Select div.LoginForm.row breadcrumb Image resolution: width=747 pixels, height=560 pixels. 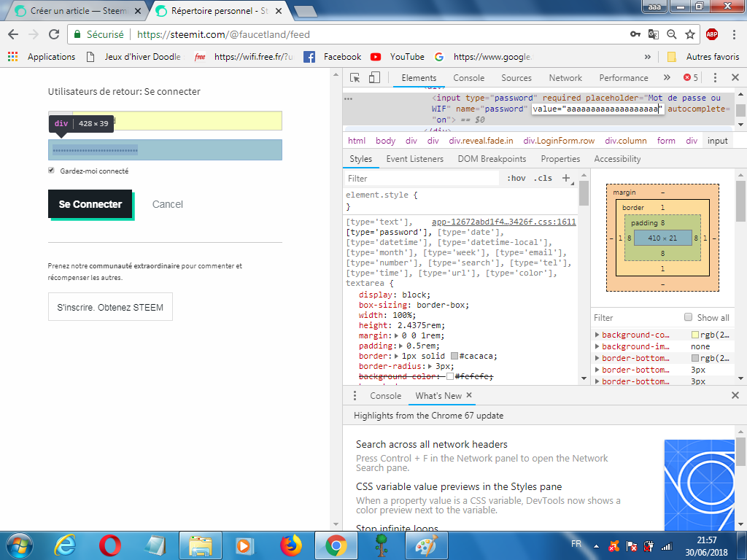(x=559, y=141)
